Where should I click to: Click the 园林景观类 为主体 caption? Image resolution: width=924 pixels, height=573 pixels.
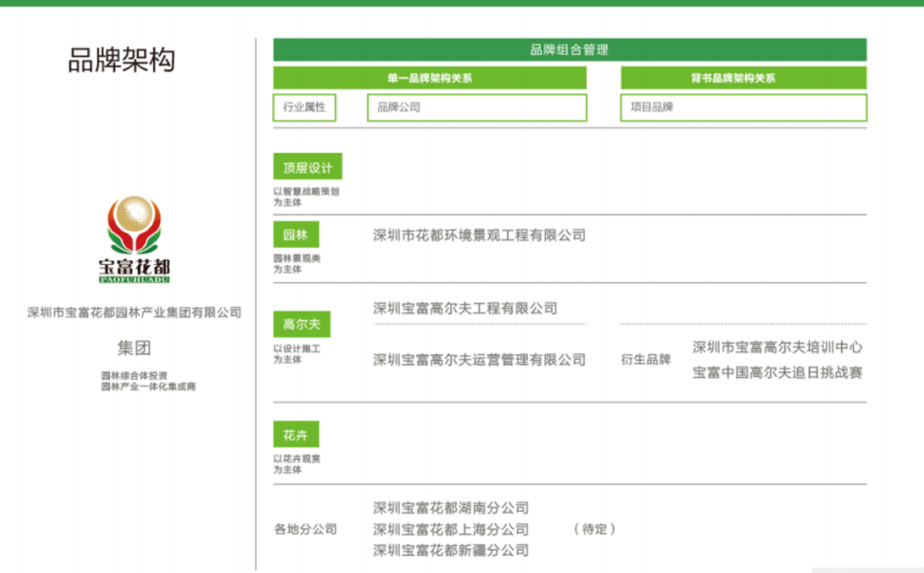point(297,264)
